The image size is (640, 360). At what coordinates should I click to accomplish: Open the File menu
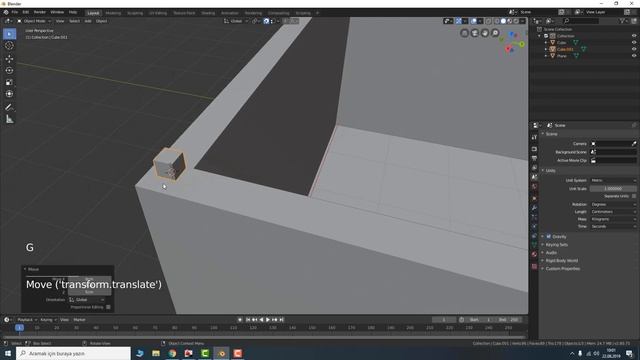(15, 12)
